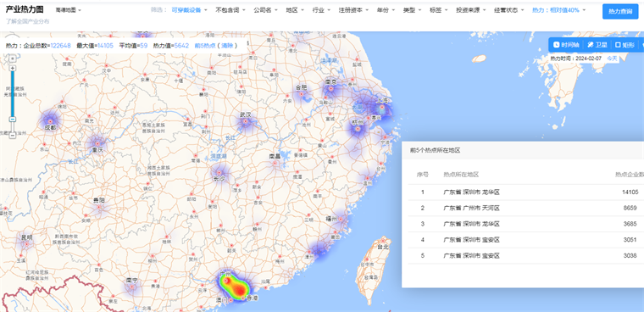Click the red marker on 成都

point(51,121)
